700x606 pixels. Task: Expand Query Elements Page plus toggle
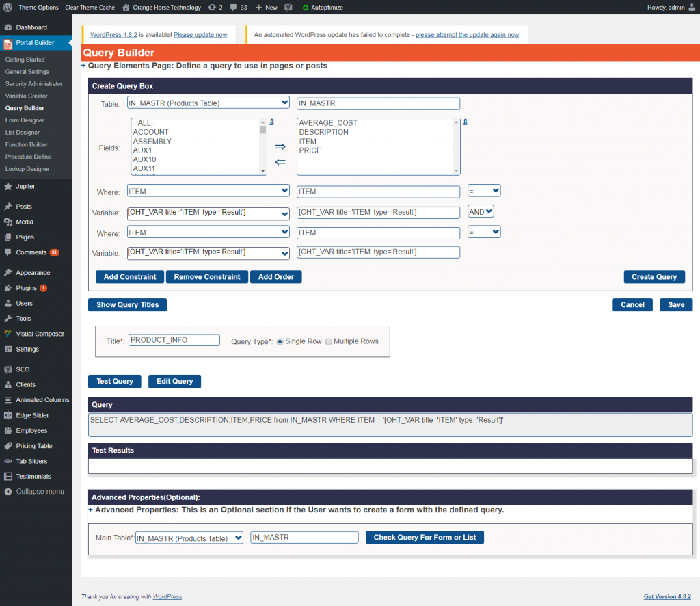[83, 66]
